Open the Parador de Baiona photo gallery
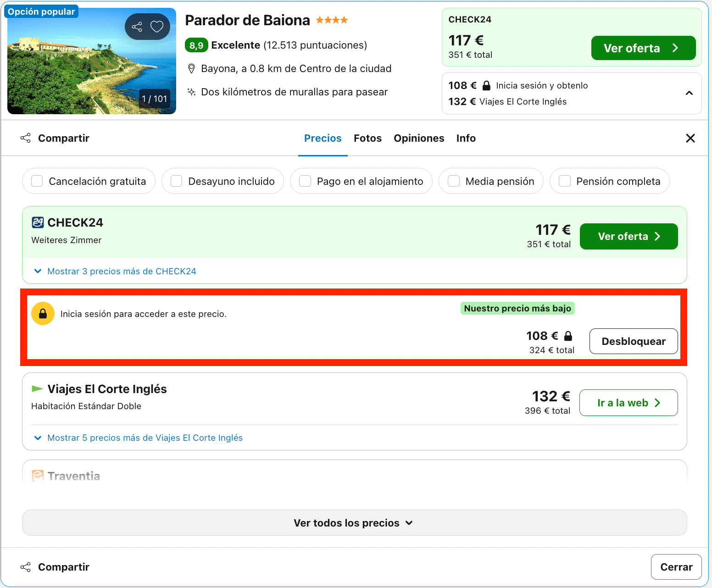 (92, 61)
